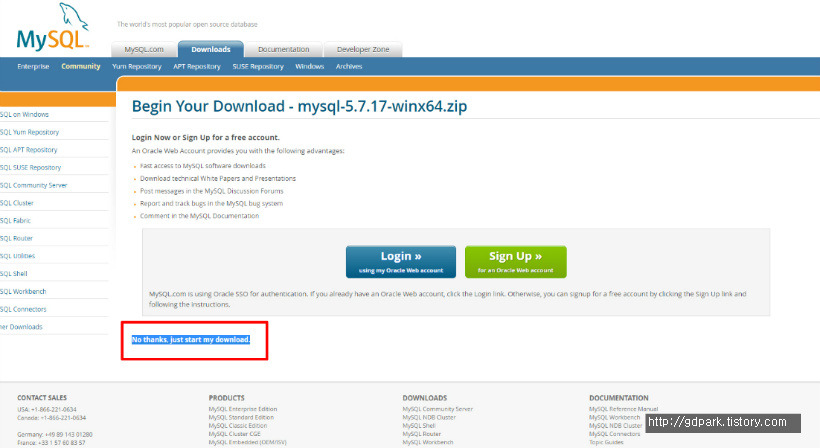Click the page heading mysql-5.7.17-winx64.zip

click(382, 106)
